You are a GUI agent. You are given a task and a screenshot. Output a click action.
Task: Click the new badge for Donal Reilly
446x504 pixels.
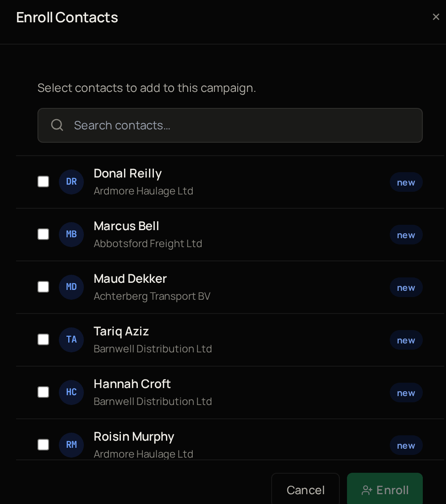click(406, 182)
